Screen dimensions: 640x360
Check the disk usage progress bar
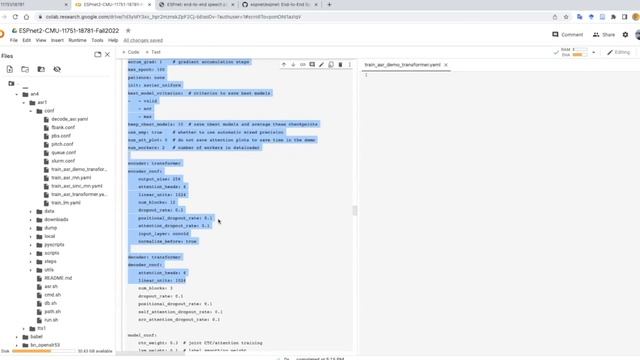coord(43,351)
